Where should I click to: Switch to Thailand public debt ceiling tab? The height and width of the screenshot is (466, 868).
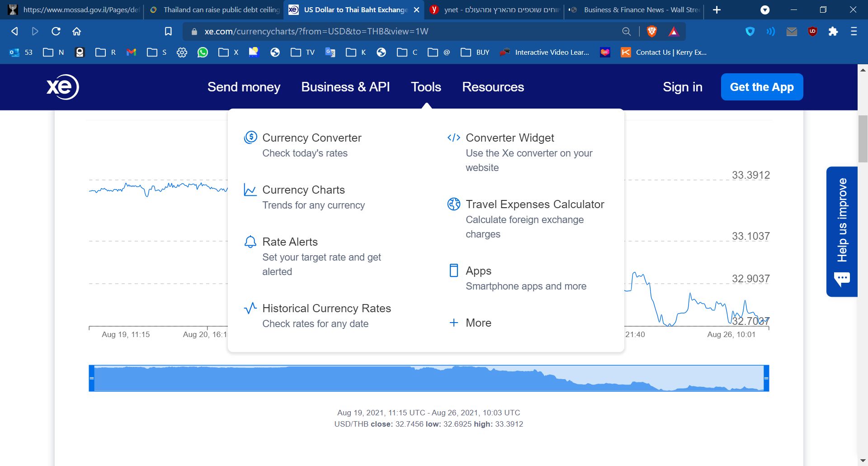(215, 10)
